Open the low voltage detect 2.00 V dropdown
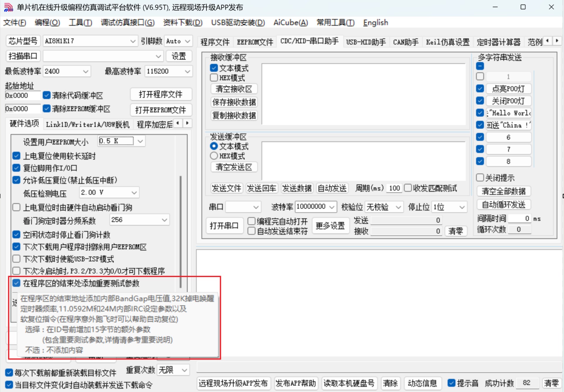Screen dimensions: 564x392 (x=134, y=193)
